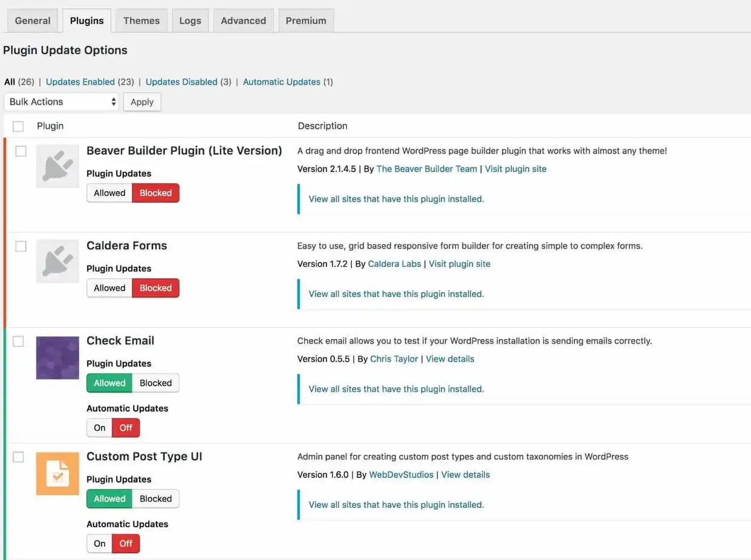Block plugin updates for Check Email
The image size is (751, 560).
pyautogui.click(x=155, y=383)
